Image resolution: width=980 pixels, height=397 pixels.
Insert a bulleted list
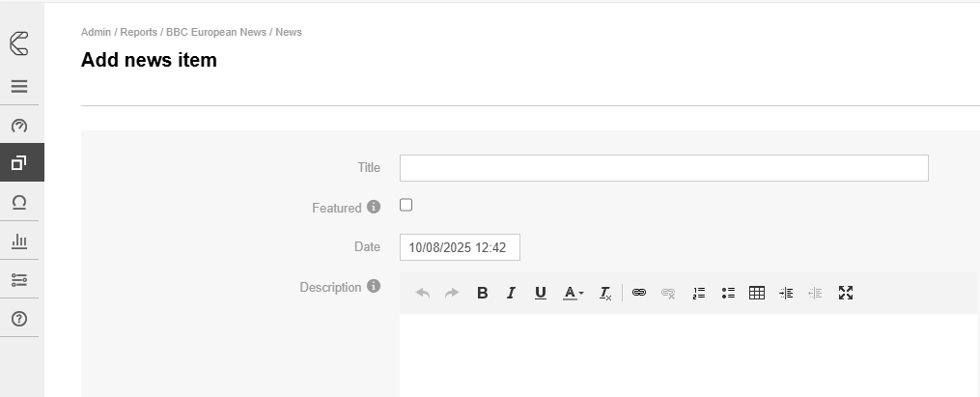728,294
